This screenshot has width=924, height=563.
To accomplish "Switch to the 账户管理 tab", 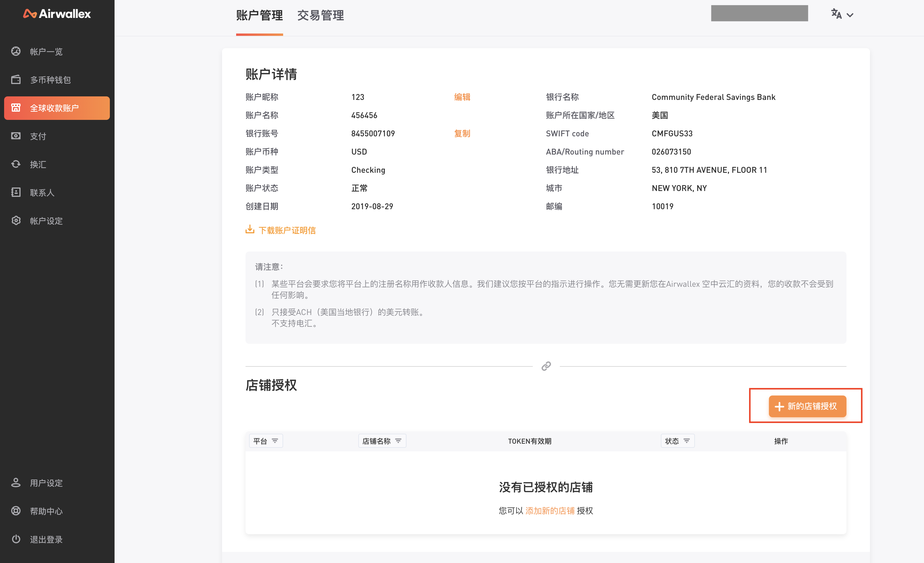I will (260, 16).
